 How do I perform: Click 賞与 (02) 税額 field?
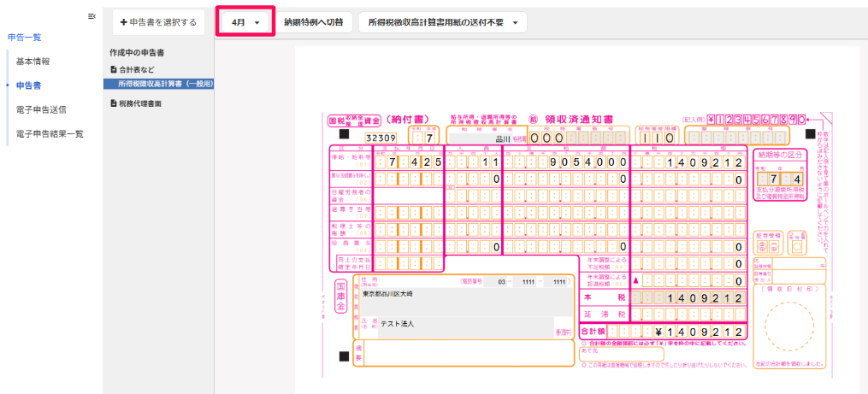pyautogui.click(x=689, y=179)
